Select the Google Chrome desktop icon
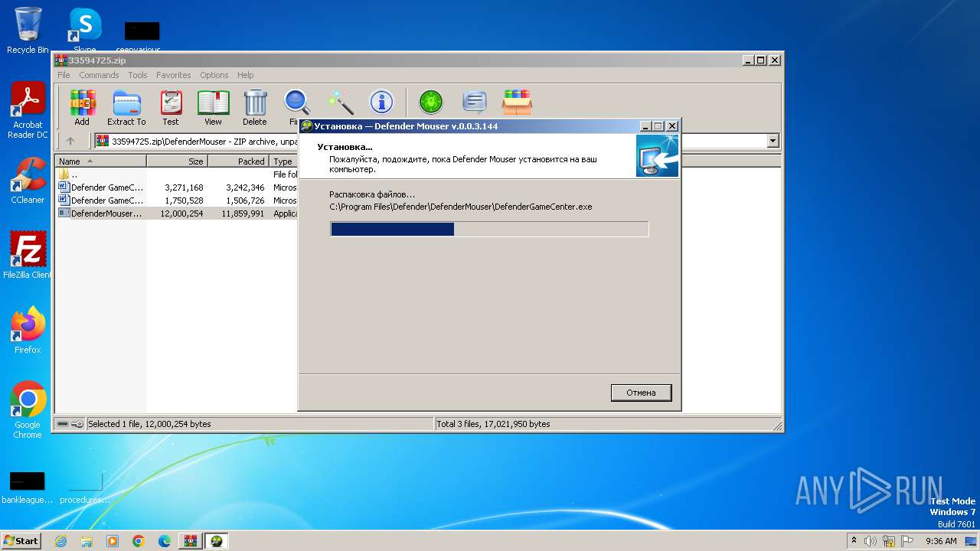This screenshot has width=980, height=551. tap(28, 410)
